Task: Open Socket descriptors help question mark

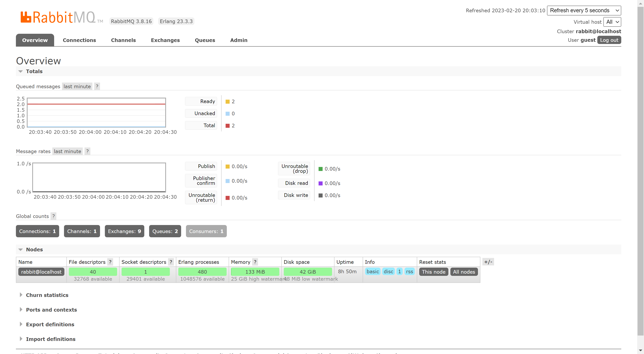Action: (171, 262)
